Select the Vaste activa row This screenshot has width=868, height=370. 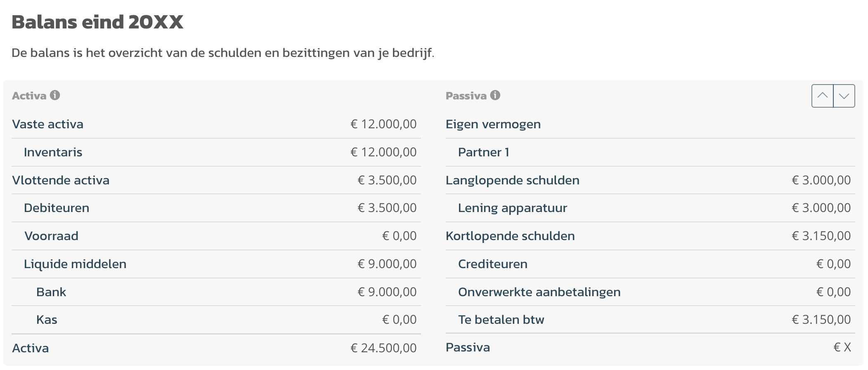(216, 124)
